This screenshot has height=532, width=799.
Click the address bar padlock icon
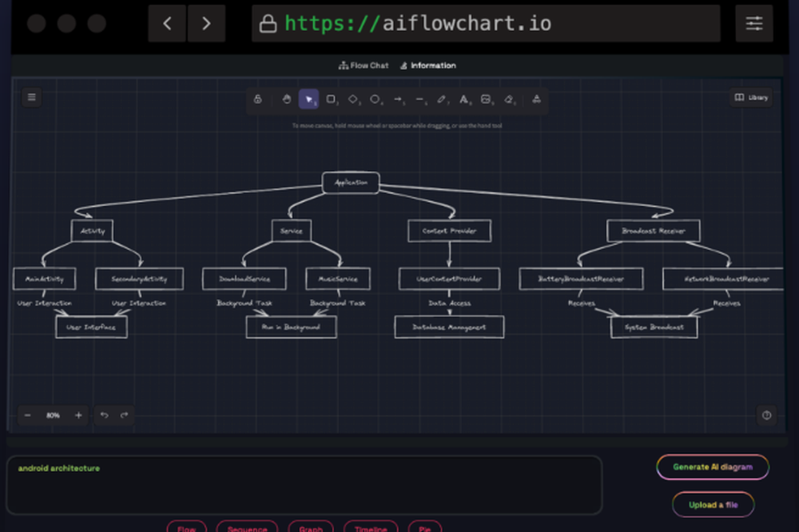[268, 23]
